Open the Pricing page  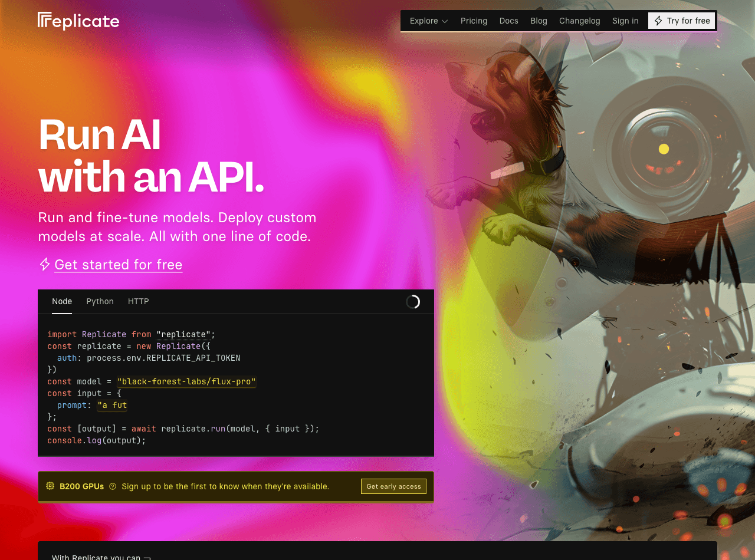(x=474, y=21)
